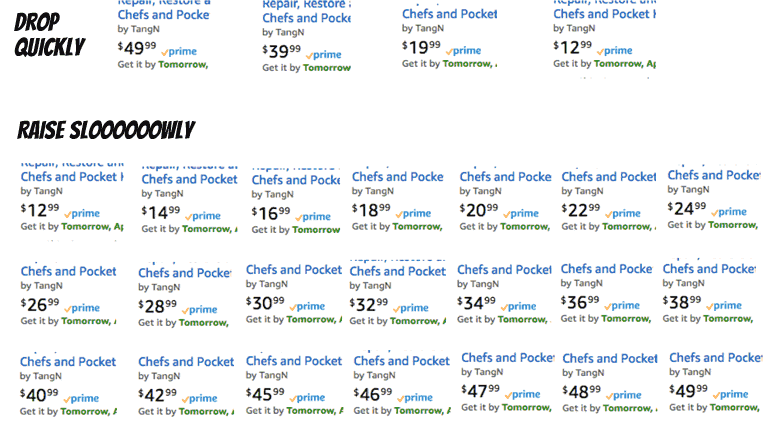Click the prime badge beside $49.99 in top row
The image size is (780, 433).
179,51
